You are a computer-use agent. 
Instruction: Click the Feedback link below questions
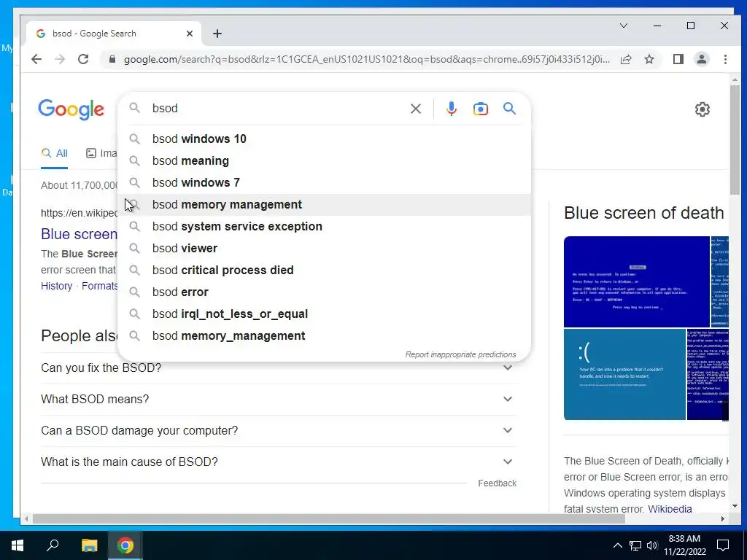tap(497, 483)
